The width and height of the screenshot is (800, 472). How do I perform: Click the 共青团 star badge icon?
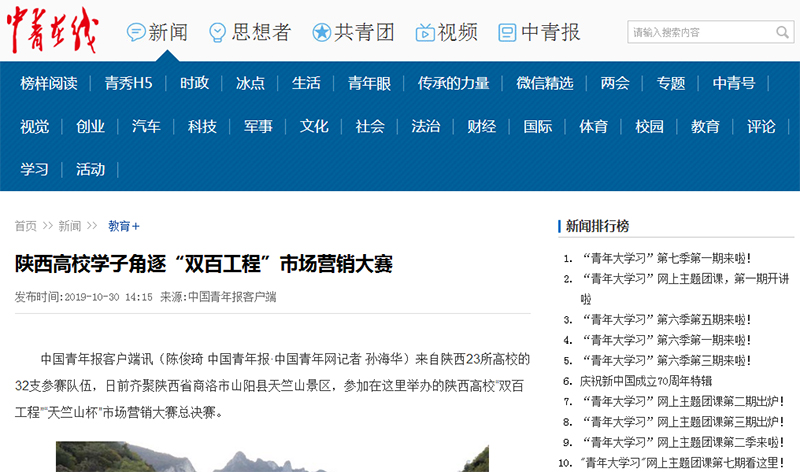click(321, 32)
